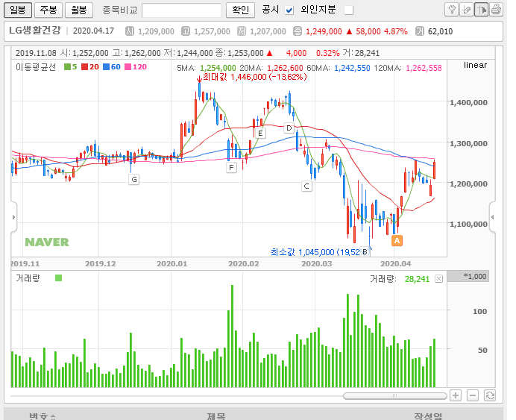Click the 1,400,000 price axis label
The height and width of the screenshot is (420, 516).
468,103
